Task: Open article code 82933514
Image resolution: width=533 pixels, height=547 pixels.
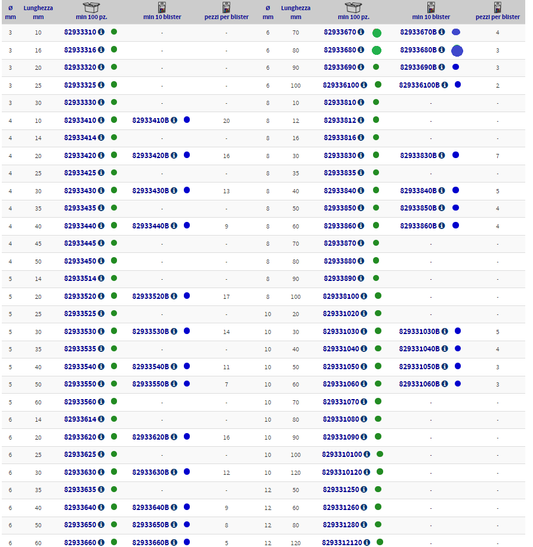Action: (80, 278)
